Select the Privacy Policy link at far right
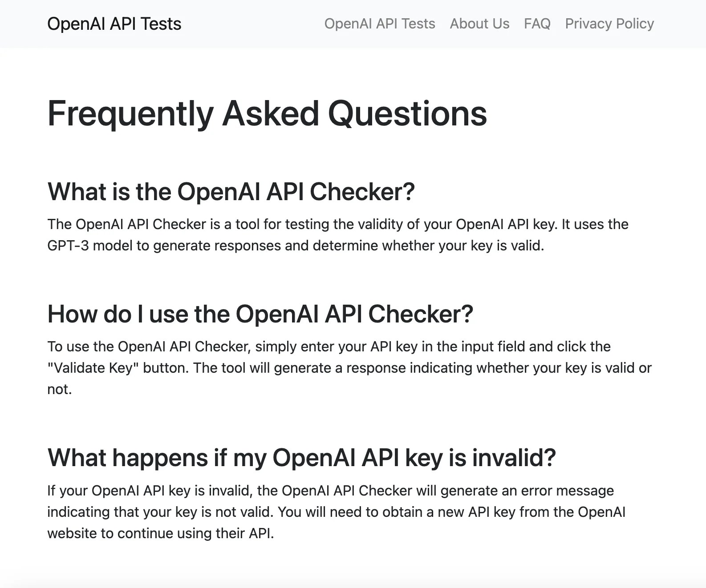706x588 pixels. (609, 24)
